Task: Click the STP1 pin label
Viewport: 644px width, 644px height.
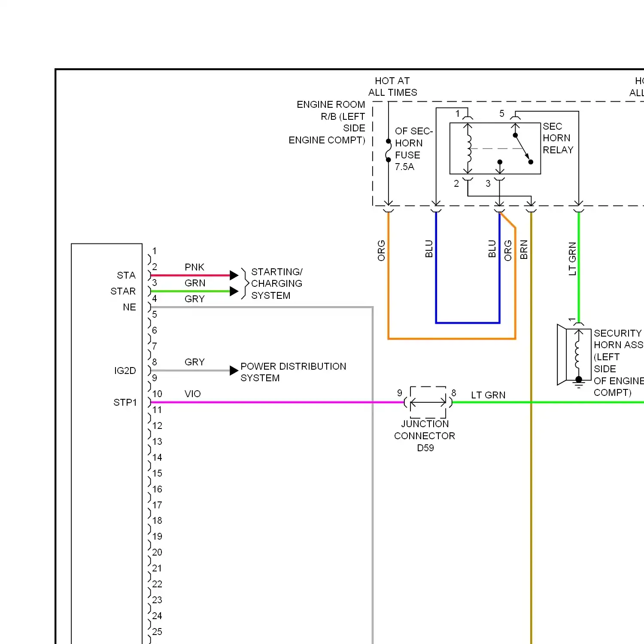Action: [125, 402]
